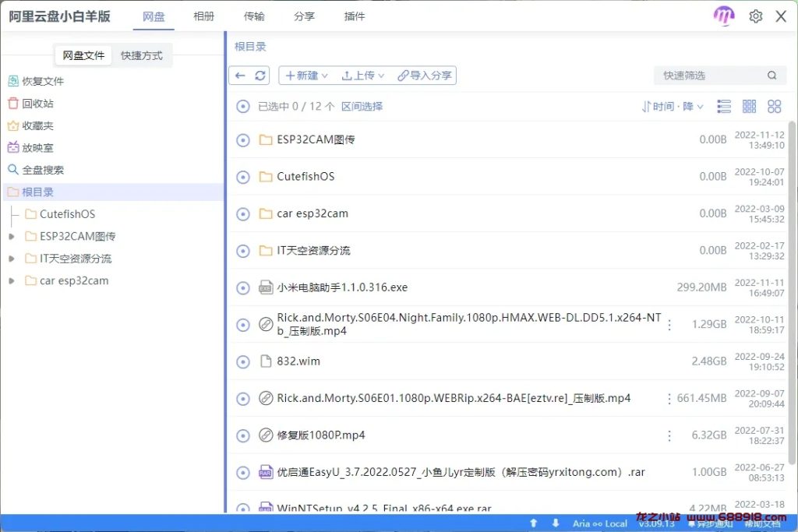Open the user avatar profile
This screenshot has height=532, width=798.
[x=724, y=16]
